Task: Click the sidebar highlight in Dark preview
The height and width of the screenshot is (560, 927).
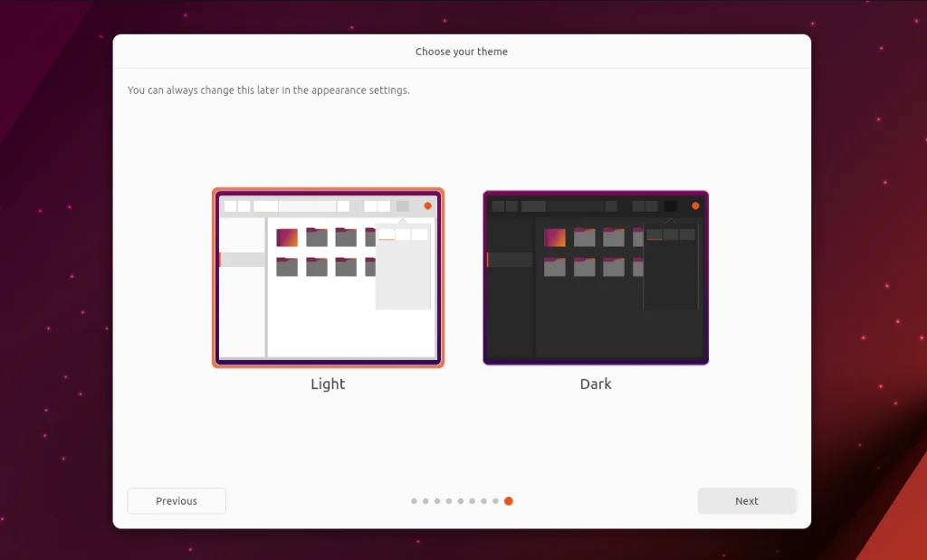Action: pyautogui.click(x=508, y=260)
